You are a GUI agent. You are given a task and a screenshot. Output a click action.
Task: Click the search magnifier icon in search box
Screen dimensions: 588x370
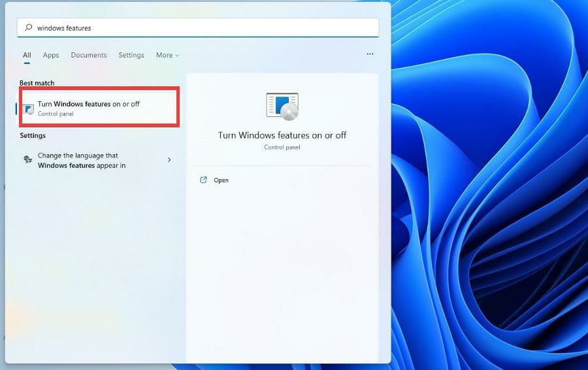click(29, 27)
